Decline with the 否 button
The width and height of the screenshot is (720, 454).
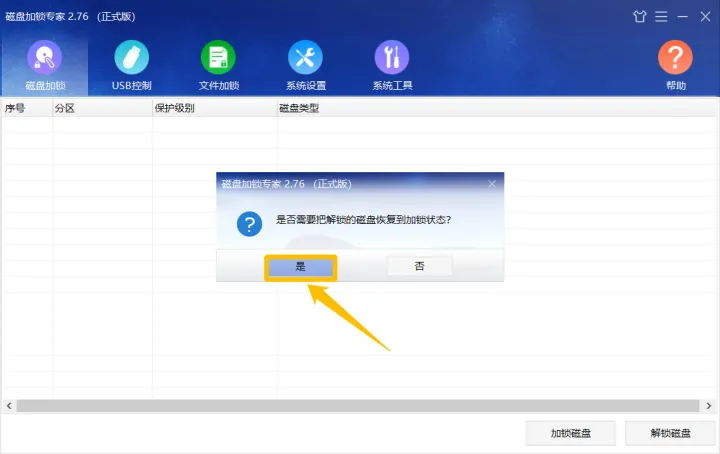(419, 266)
